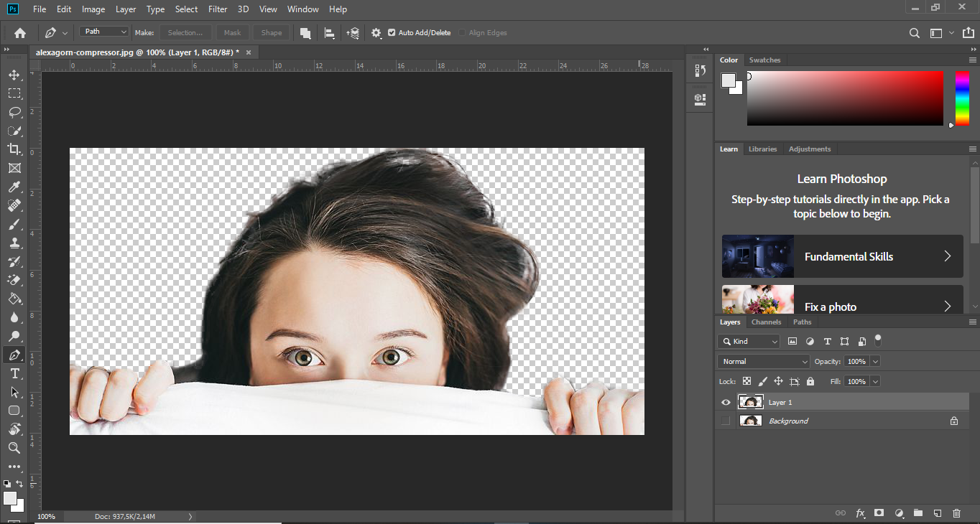
Task: Switch to the Channels tab
Action: click(766, 322)
